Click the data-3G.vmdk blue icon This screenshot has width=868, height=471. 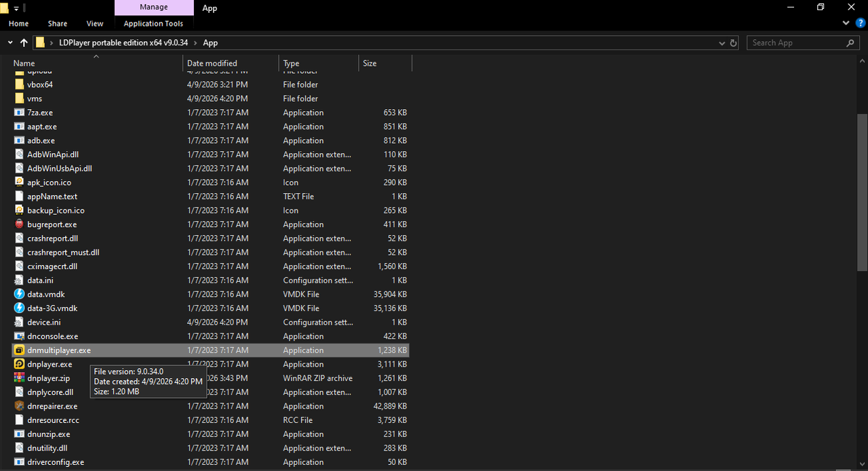(20, 308)
